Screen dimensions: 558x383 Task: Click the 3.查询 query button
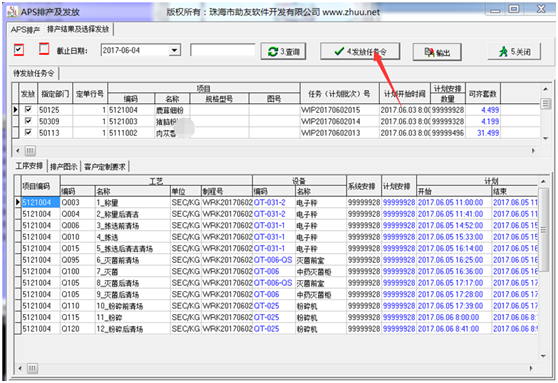pos(283,52)
